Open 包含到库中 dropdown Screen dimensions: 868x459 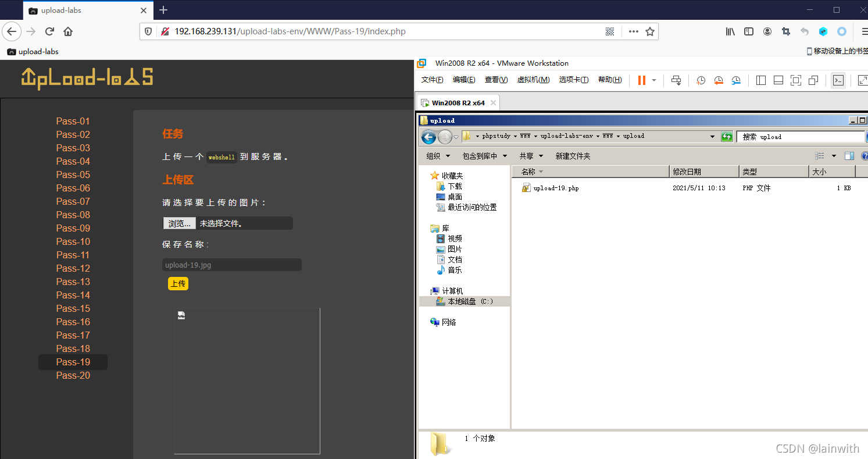tap(485, 156)
